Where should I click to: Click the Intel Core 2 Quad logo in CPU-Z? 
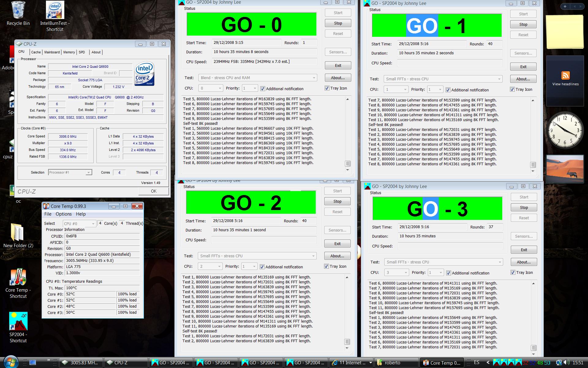pyautogui.click(x=145, y=74)
